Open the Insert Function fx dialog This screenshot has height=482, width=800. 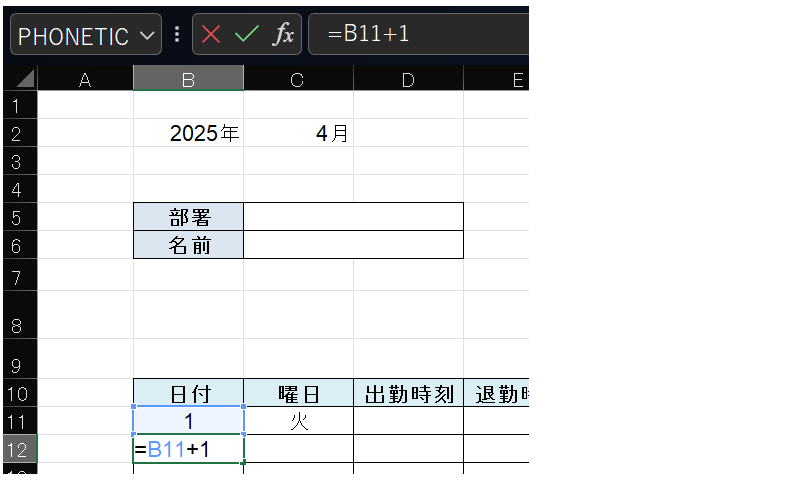[x=283, y=35]
